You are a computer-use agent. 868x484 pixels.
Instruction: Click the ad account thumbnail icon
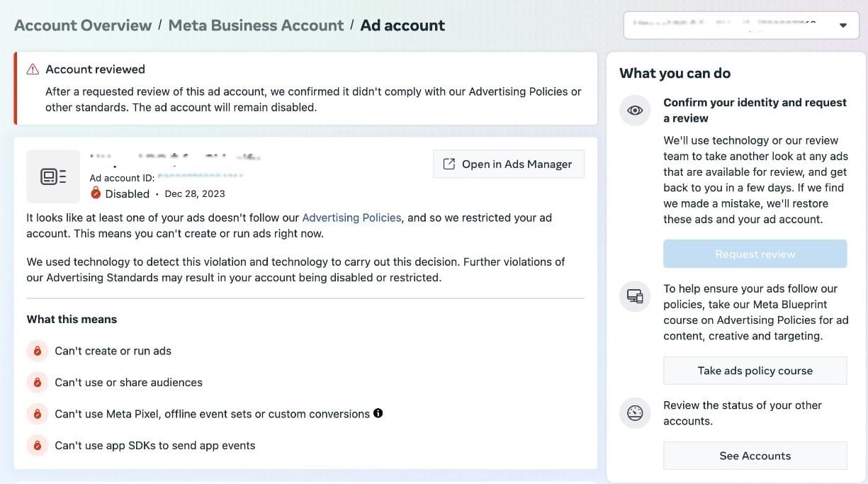pos(53,176)
